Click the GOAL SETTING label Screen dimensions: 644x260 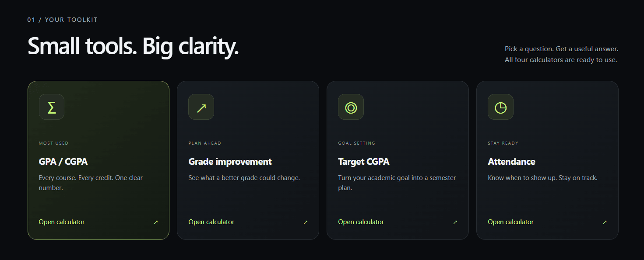[357, 143]
